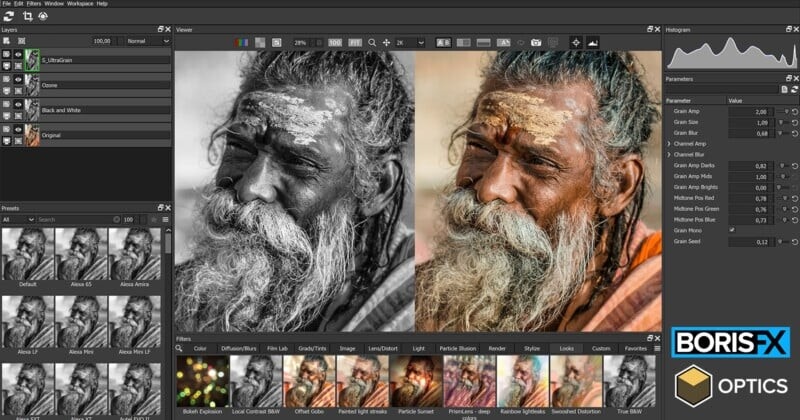Toggle the Grain Mono checkbox
Screen dimensions: 800x420
tap(732, 230)
